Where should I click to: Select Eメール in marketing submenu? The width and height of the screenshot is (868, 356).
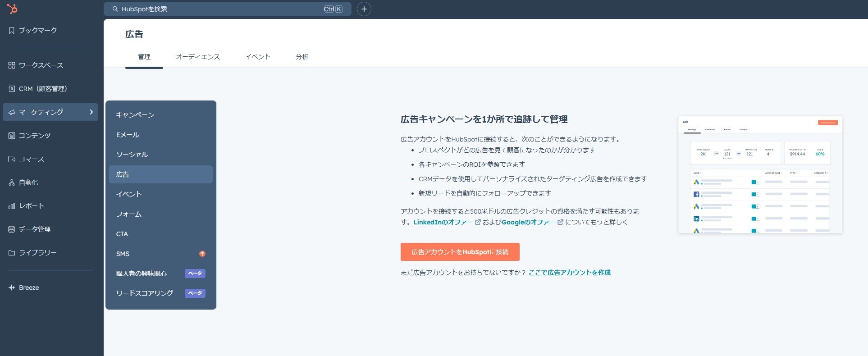tap(161, 135)
